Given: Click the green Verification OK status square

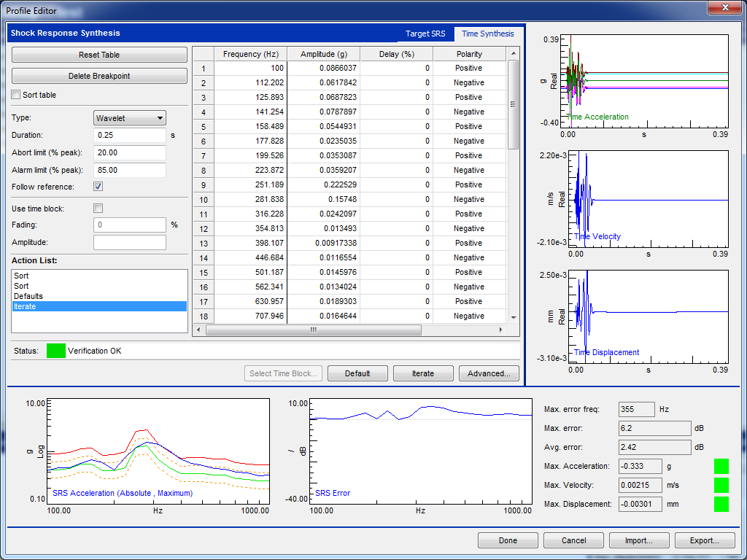Looking at the screenshot, I should click(x=55, y=351).
